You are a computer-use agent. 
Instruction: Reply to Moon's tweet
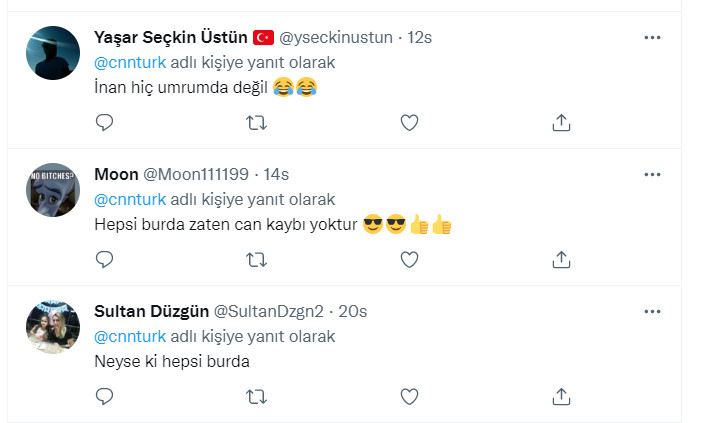[105, 259]
